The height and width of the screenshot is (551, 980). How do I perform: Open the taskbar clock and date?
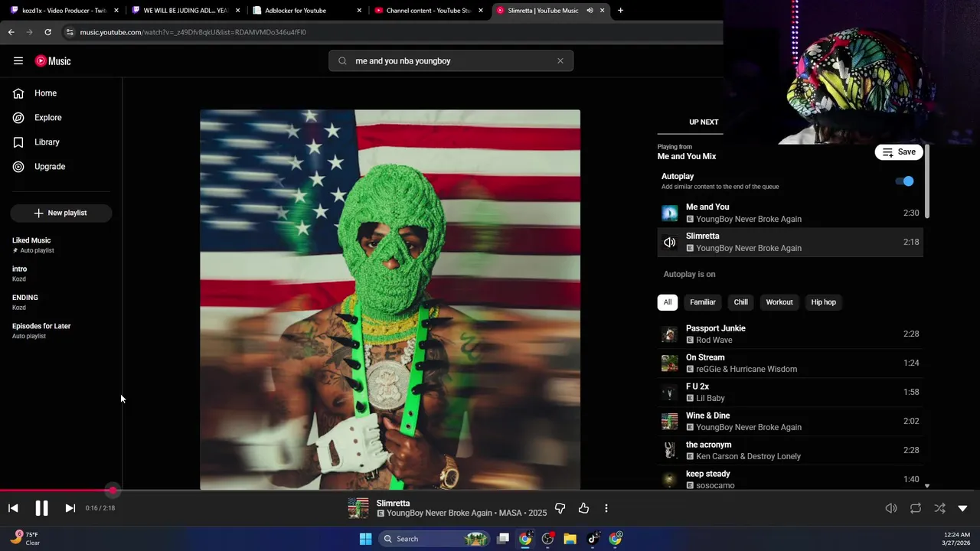click(957, 539)
